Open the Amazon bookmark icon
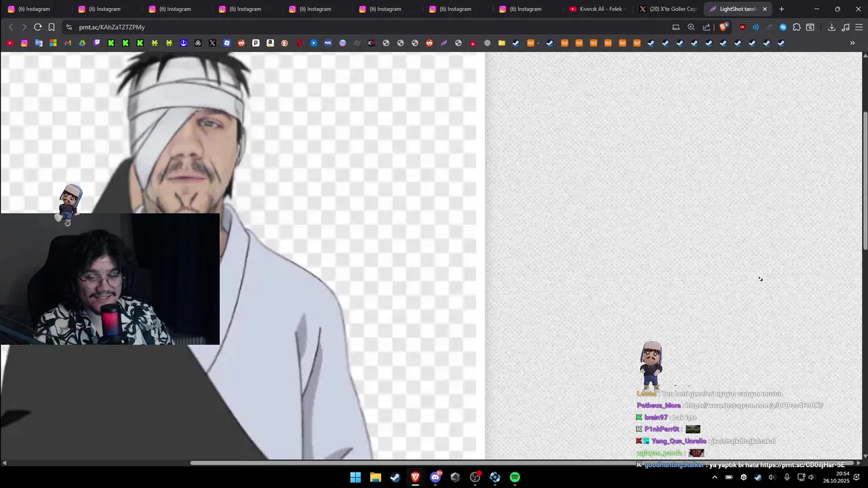Image resolution: width=868 pixels, height=488 pixels. [270, 43]
